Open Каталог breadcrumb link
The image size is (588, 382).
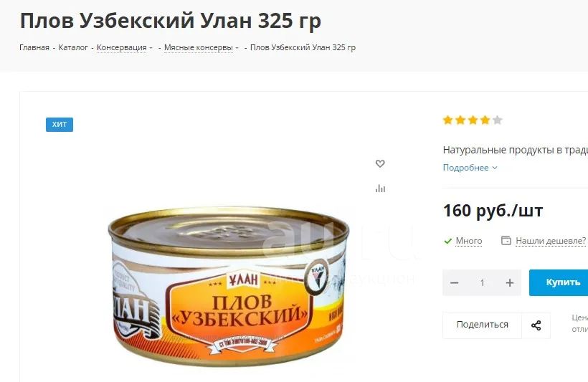pos(73,47)
